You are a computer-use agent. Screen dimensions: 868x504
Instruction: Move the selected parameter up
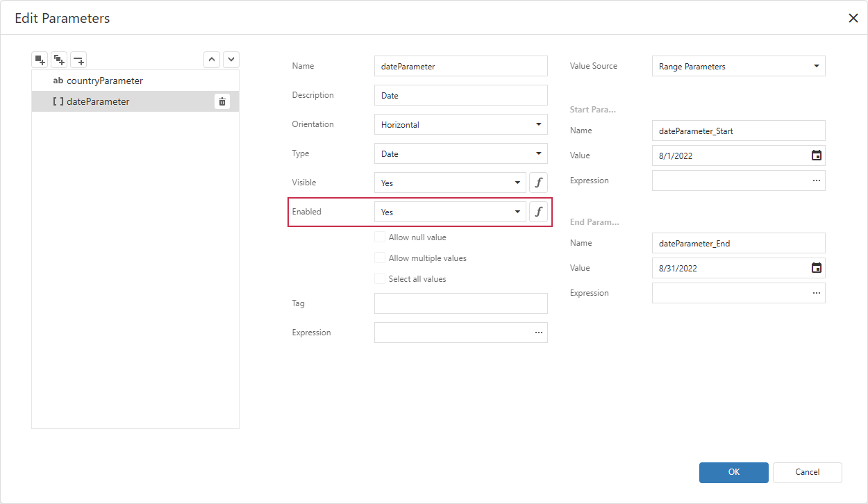[x=212, y=60]
